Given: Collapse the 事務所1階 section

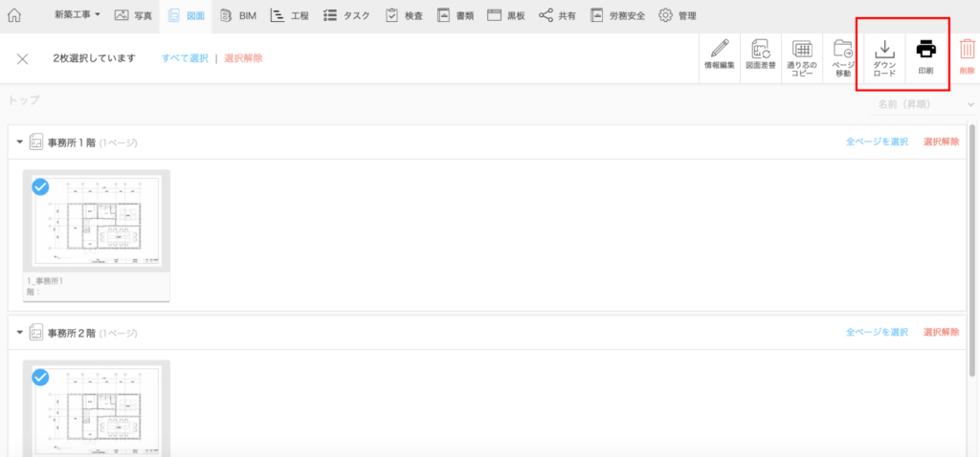Looking at the screenshot, I should point(20,142).
